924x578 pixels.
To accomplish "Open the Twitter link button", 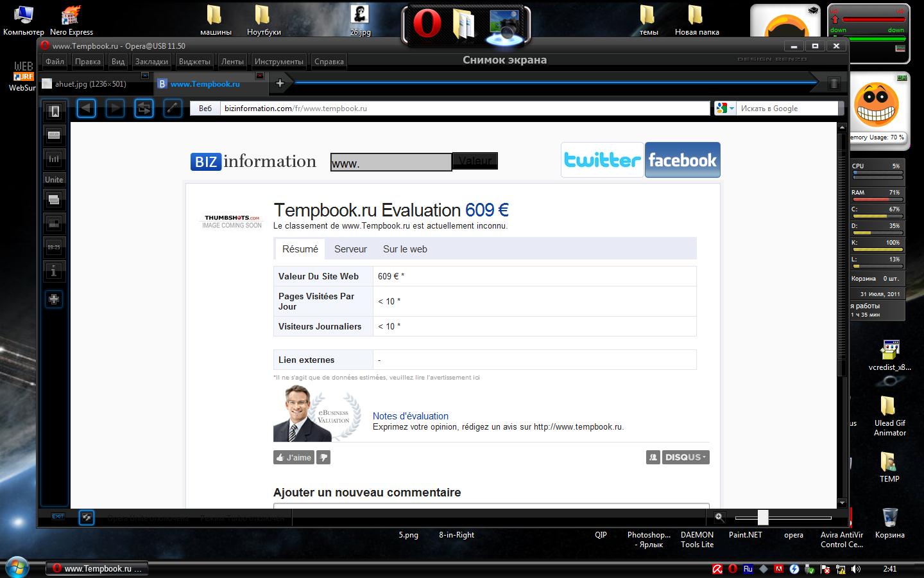I will click(603, 160).
